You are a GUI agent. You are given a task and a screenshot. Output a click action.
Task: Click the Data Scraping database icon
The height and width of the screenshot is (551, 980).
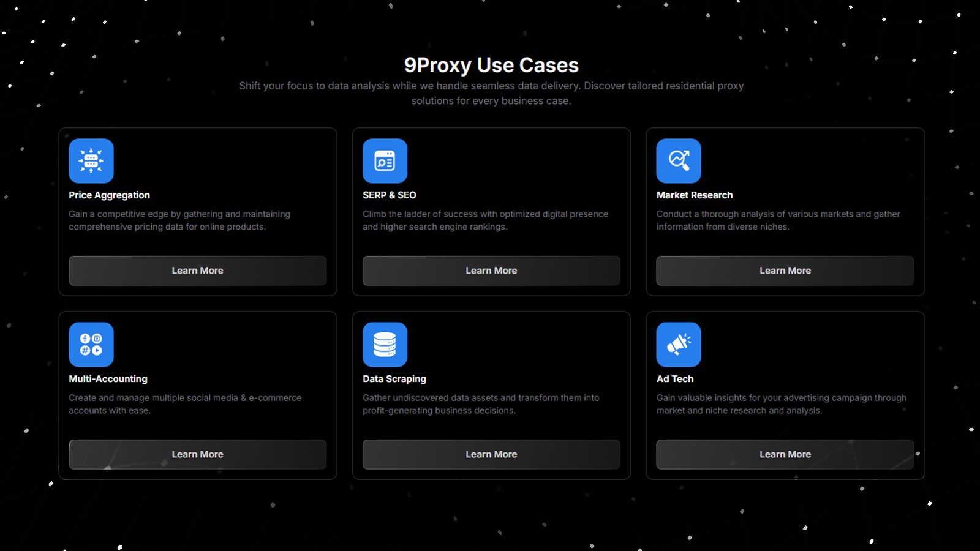click(385, 345)
